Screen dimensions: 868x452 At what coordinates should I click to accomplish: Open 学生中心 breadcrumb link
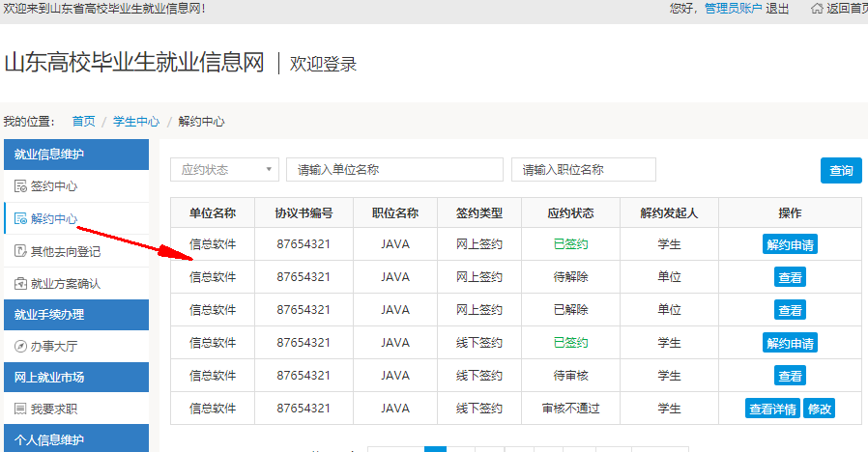pyautogui.click(x=136, y=122)
